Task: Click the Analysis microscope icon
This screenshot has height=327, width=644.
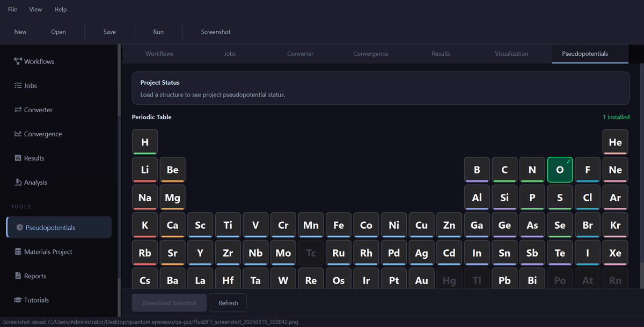Action: click(x=18, y=183)
